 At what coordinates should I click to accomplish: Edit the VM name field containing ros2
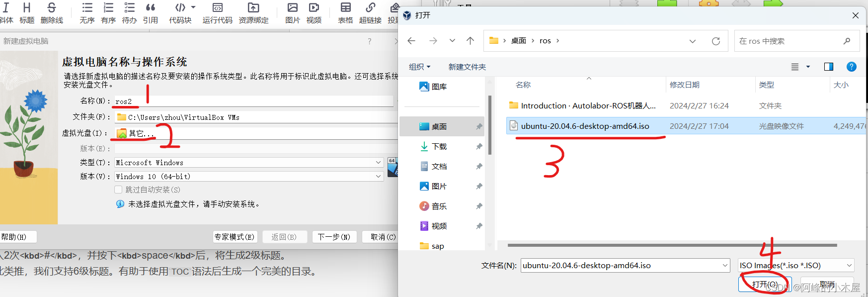coord(254,101)
